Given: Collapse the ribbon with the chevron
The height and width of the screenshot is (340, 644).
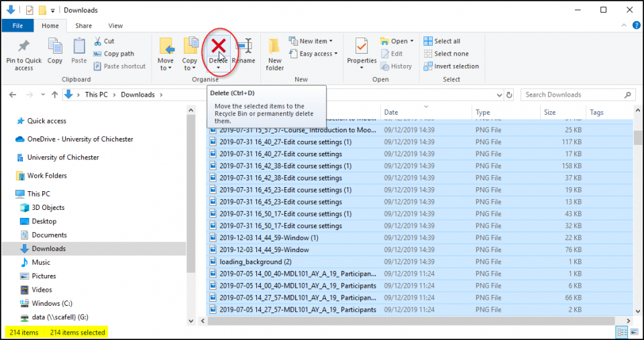Looking at the screenshot, I should [625, 25].
